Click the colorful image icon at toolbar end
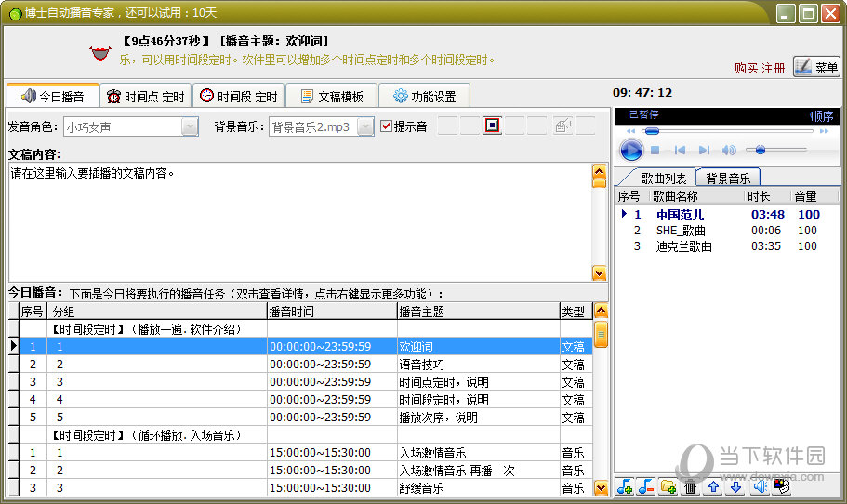The width and height of the screenshot is (847, 504). pos(782,486)
